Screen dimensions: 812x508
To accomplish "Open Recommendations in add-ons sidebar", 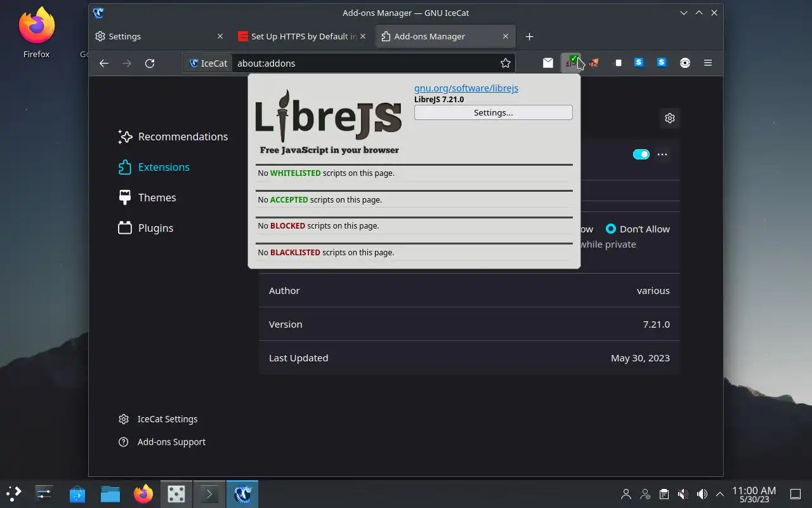I will pyautogui.click(x=173, y=137).
